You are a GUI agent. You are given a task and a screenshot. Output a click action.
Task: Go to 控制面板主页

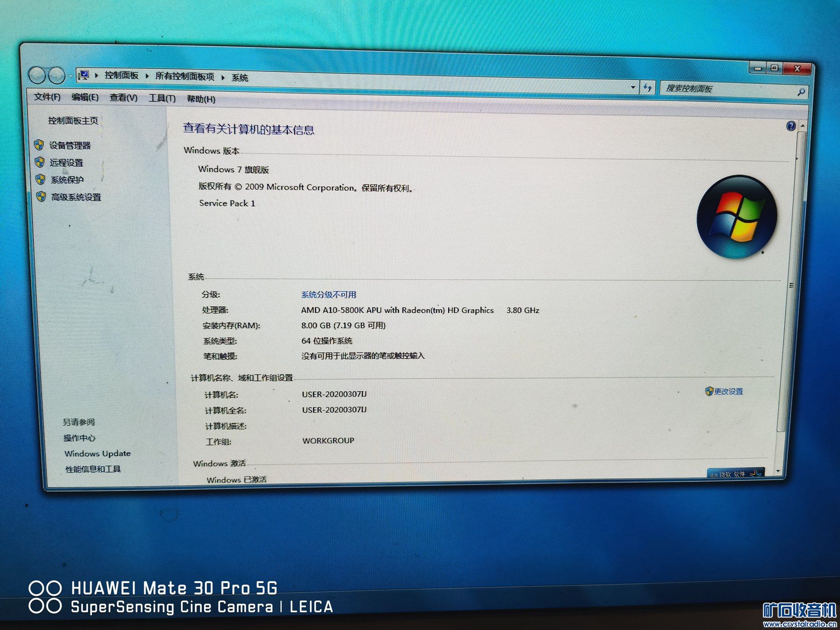[x=73, y=121]
